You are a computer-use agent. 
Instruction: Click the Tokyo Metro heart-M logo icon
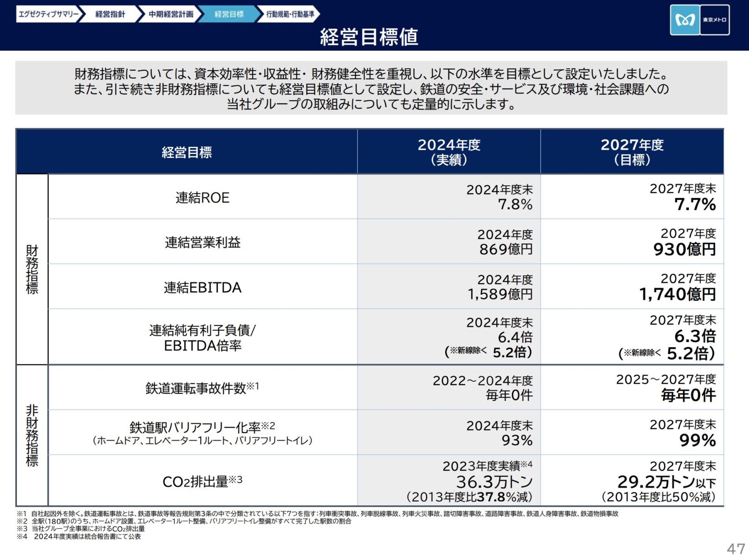pos(684,20)
